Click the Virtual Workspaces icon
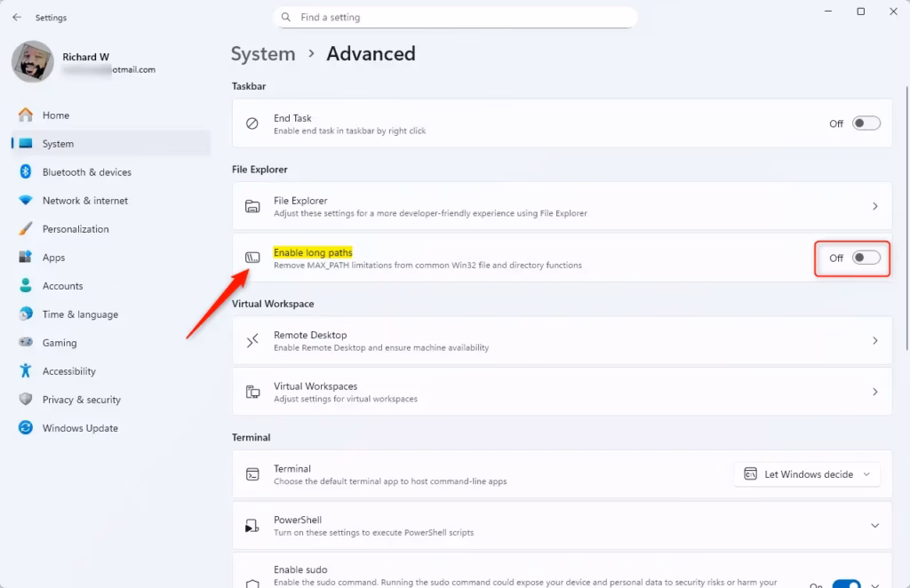This screenshot has width=910, height=588. (252, 392)
